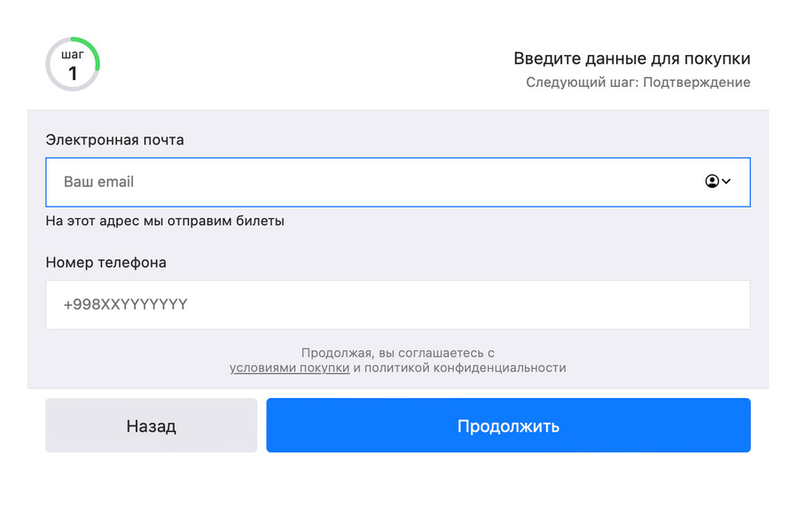Click the "шаг" text inside the circle
The width and height of the screenshot is (798, 532).
(x=73, y=54)
